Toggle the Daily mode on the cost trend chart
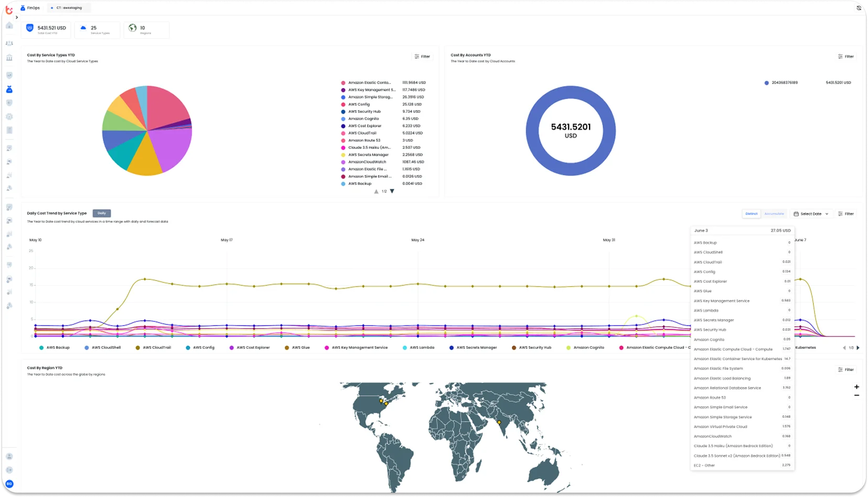 tap(101, 213)
